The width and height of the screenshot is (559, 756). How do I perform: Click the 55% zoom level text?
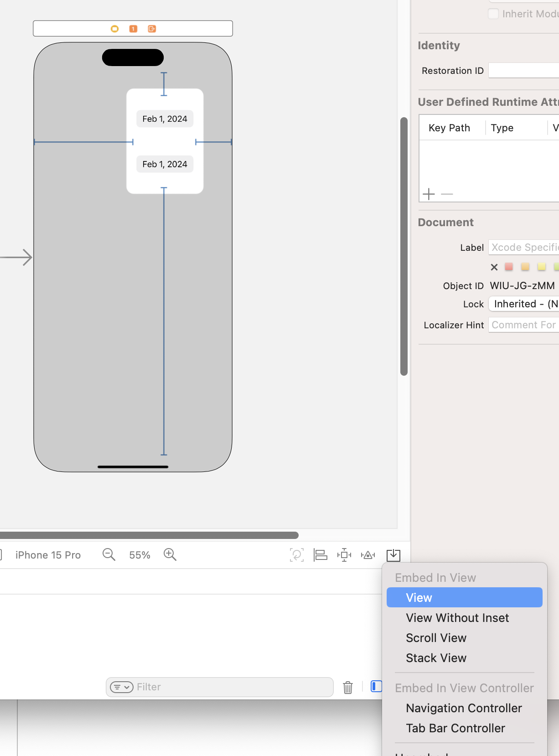140,555
